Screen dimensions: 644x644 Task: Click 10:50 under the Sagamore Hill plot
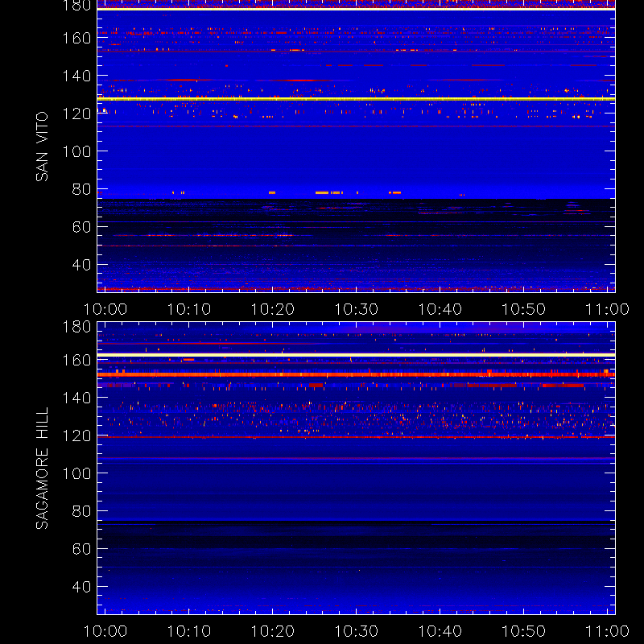pyautogui.click(x=524, y=631)
